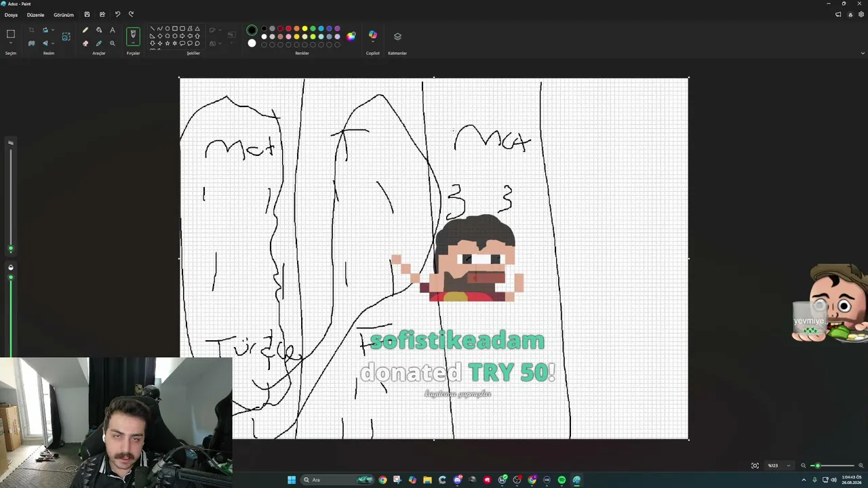Select the Pencil tool

pyautogui.click(x=85, y=30)
